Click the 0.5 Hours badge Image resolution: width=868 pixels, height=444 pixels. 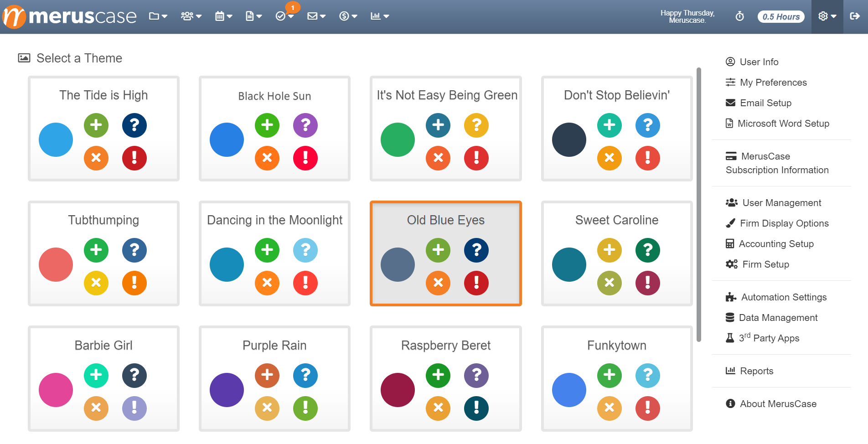[781, 17]
